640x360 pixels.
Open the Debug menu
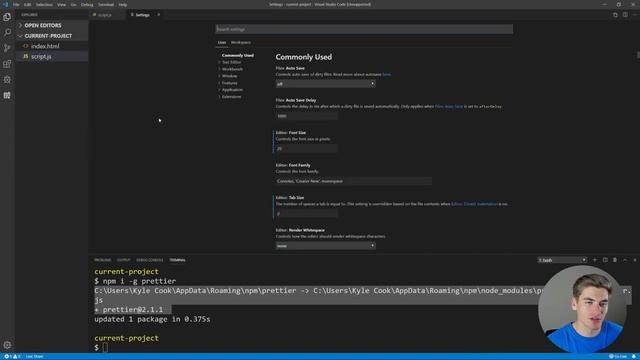point(87,4)
